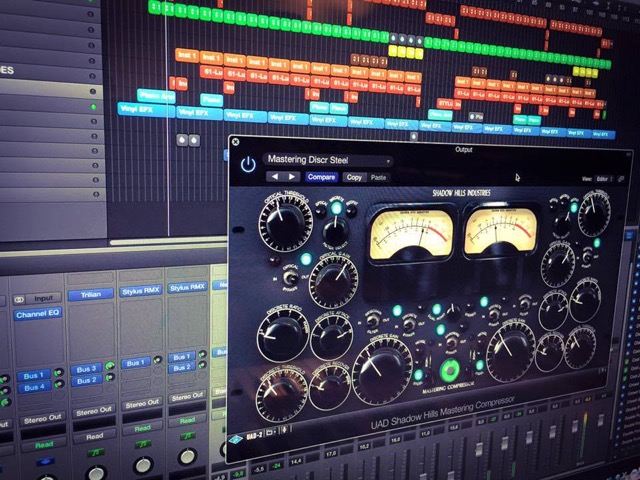Screen dimensions: 640x480
Task: Open the Trilian instrument slot
Action: coord(91,294)
